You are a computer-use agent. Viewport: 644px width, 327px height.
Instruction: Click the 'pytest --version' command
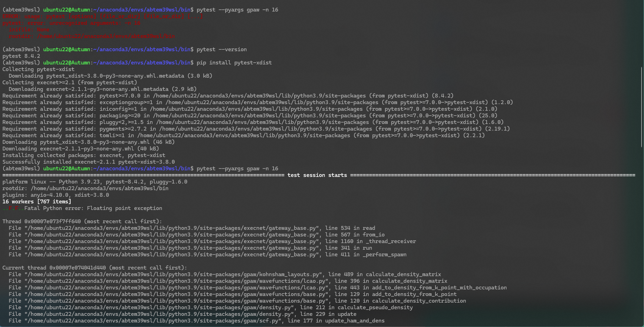[x=221, y=49]
